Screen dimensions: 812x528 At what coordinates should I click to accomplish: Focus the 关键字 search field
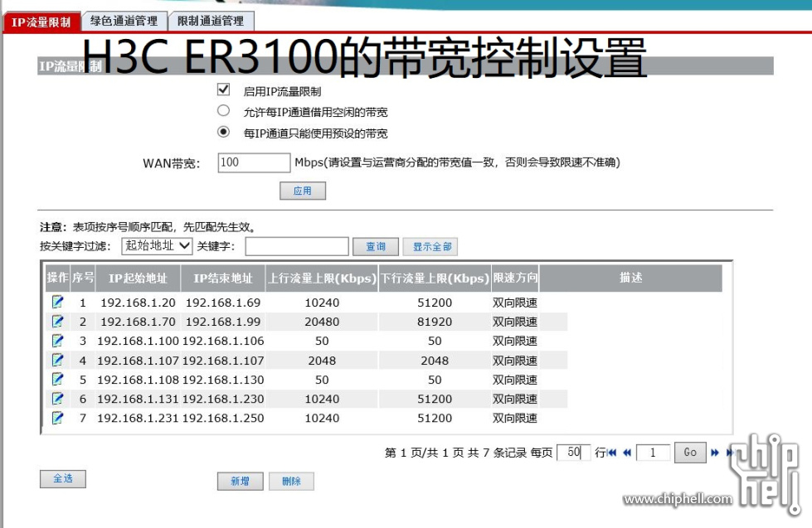297,246
